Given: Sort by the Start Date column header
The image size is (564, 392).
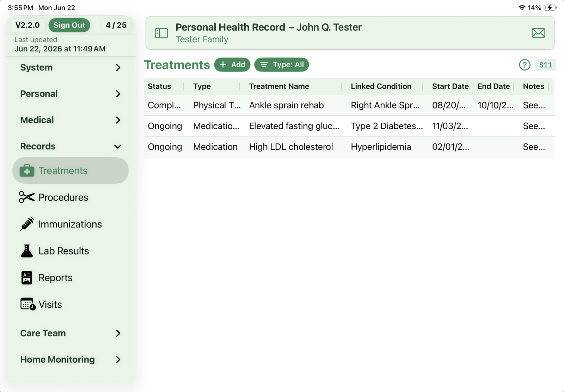Looking at the screenshot, I should point(450,86).
